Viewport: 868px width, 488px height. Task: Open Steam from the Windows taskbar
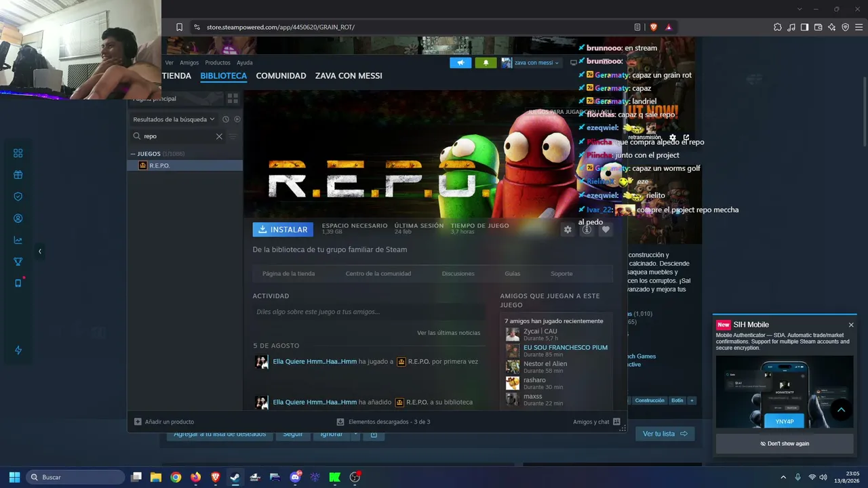point(235,477)
